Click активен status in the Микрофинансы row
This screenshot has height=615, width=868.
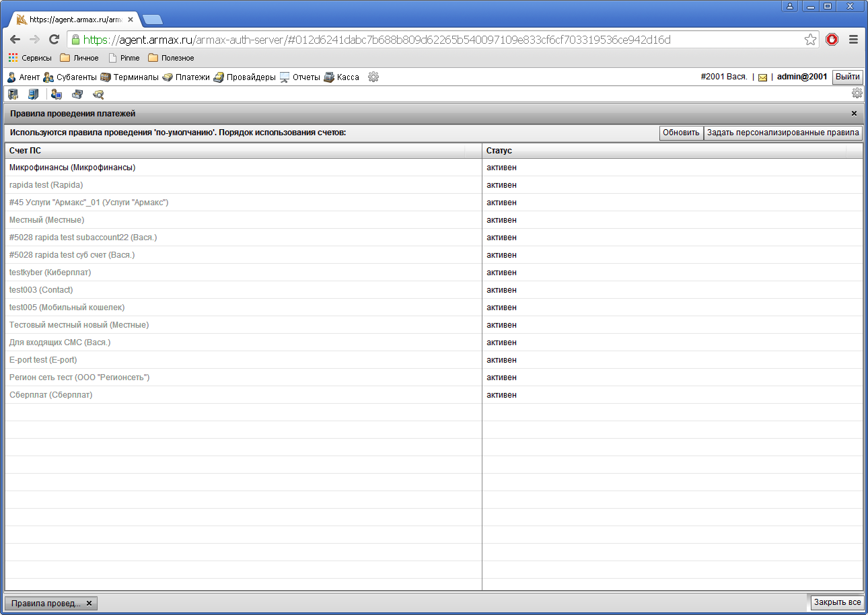tap(502, 168)
